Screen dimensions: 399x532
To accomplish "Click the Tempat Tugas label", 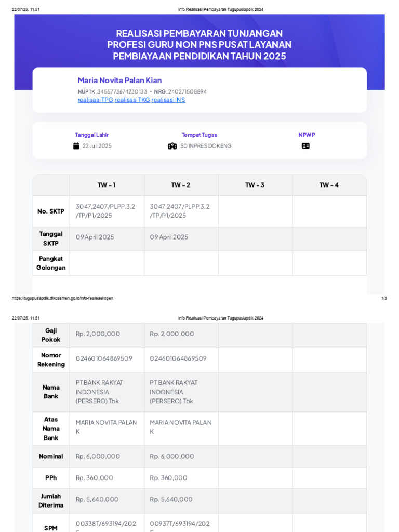I will (199, 135).
